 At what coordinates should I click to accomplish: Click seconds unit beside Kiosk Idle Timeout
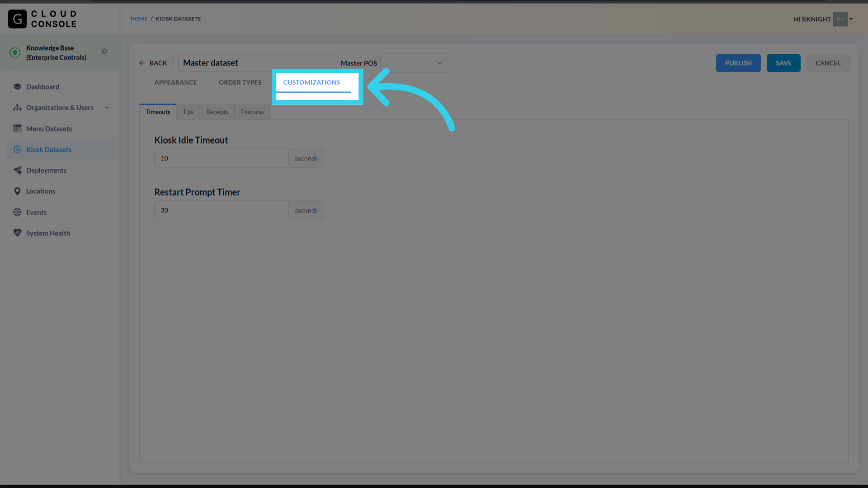306,159
